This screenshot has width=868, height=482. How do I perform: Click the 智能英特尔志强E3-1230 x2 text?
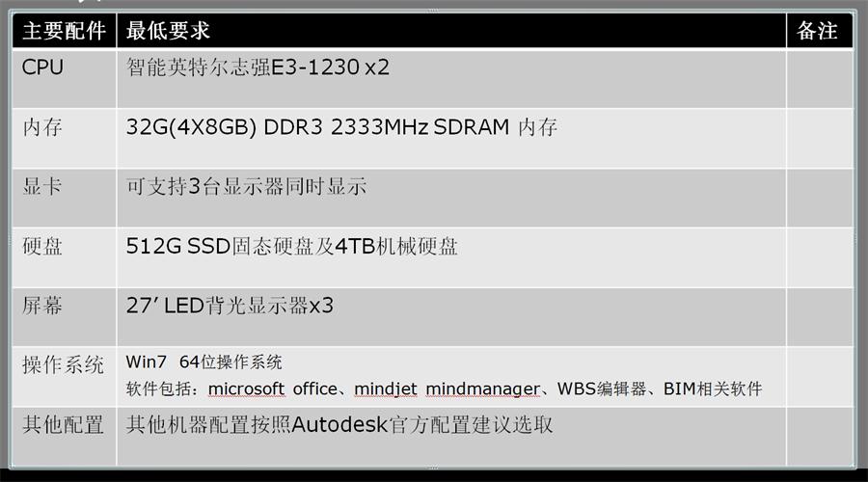(258, 67)
